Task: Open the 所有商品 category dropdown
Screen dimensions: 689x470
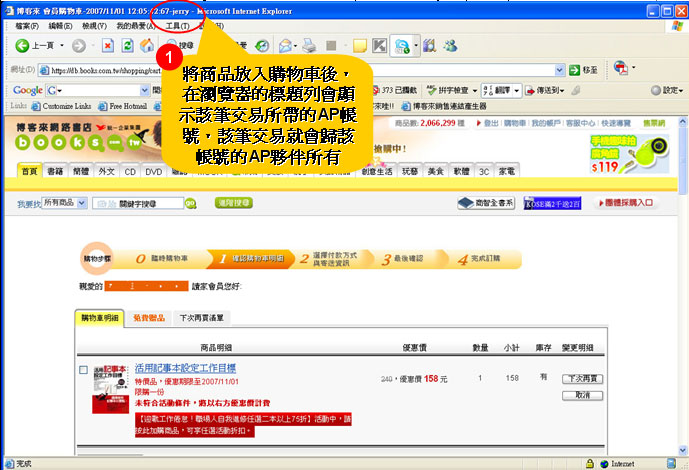Action: click(65, 203)
